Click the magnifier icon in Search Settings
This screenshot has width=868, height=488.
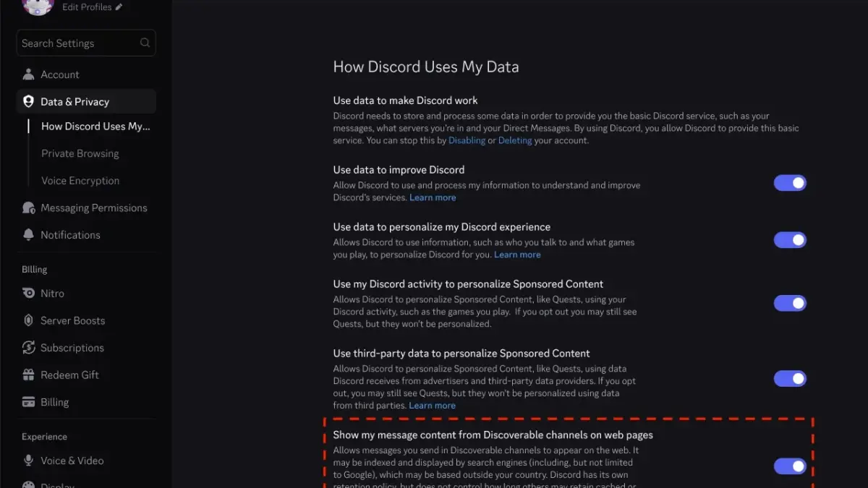[145, 43]
